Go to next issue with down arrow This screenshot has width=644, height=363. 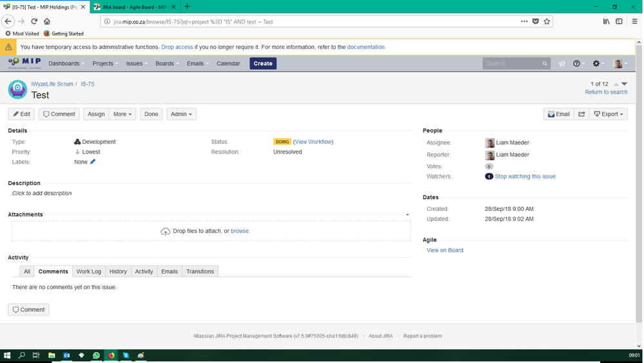point(624,84)
